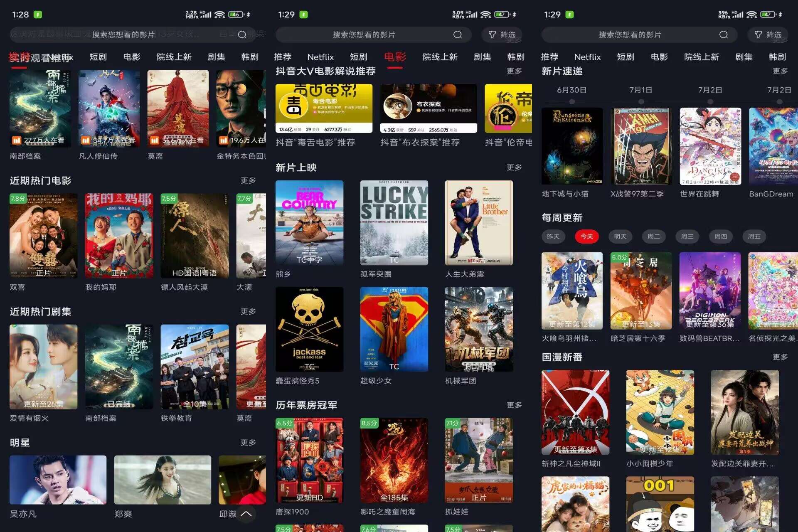Viewport: 798px width, 532px height.
Task: Open 吴亦凡 star photo
Action: (x=58, y=480)
